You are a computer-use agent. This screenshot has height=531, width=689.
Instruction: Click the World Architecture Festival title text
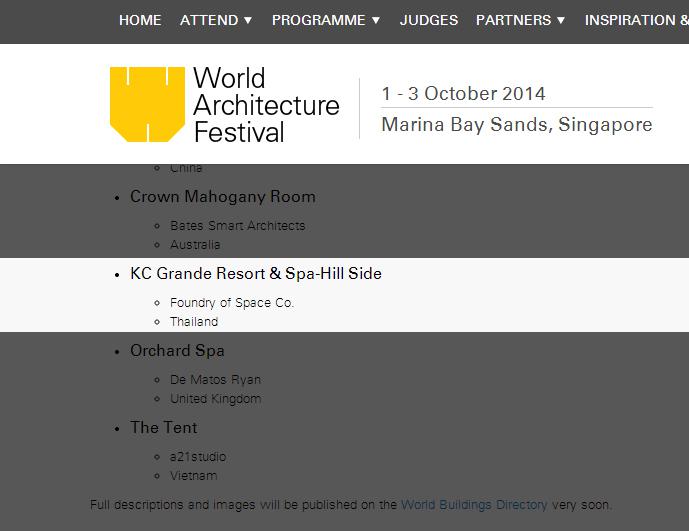(266, 105)
